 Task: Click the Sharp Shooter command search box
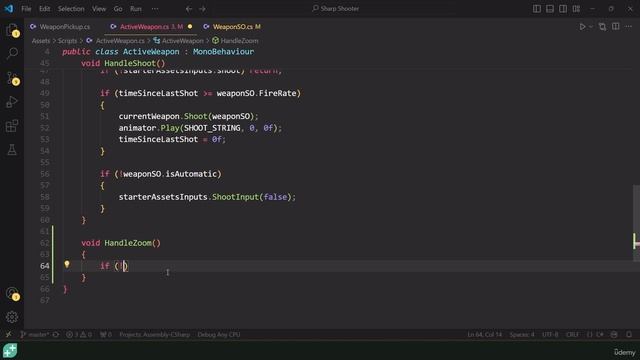click(336, 9)
